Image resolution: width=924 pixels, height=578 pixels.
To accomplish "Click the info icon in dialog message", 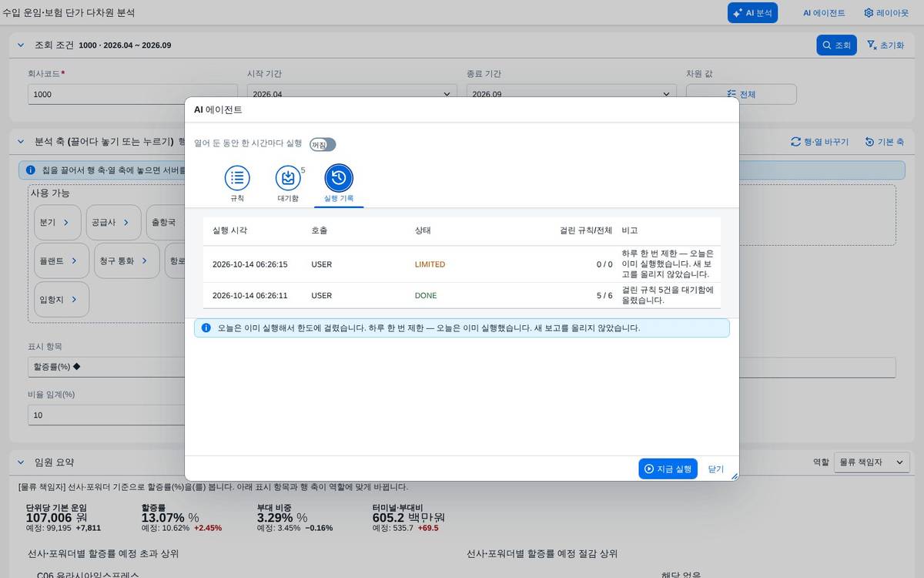I will pos(206,328).
